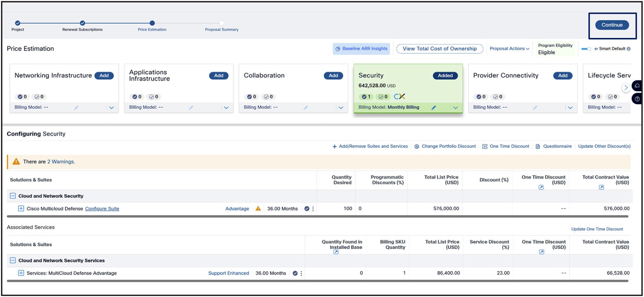Click the CX icon on Security card

point(399,96)
